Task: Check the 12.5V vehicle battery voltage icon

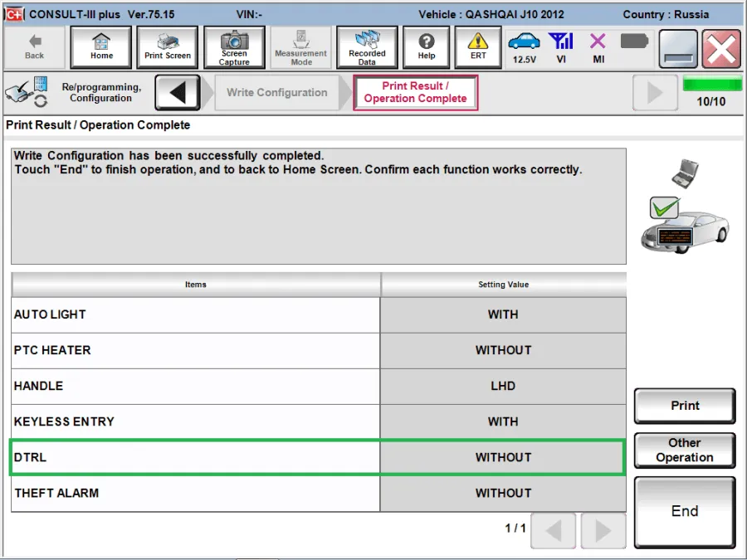Action: pos(524,47)
